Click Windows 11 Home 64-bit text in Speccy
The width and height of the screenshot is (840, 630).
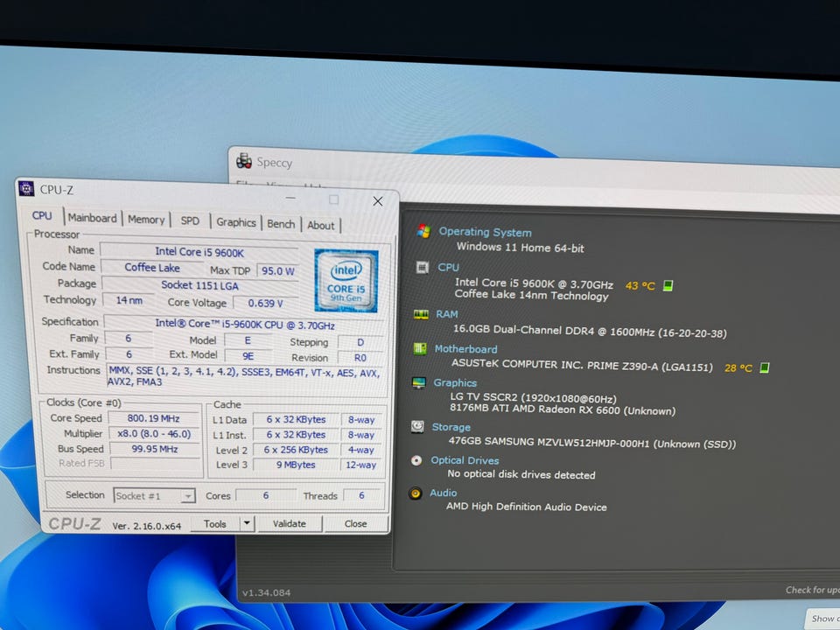coord(520,247)
